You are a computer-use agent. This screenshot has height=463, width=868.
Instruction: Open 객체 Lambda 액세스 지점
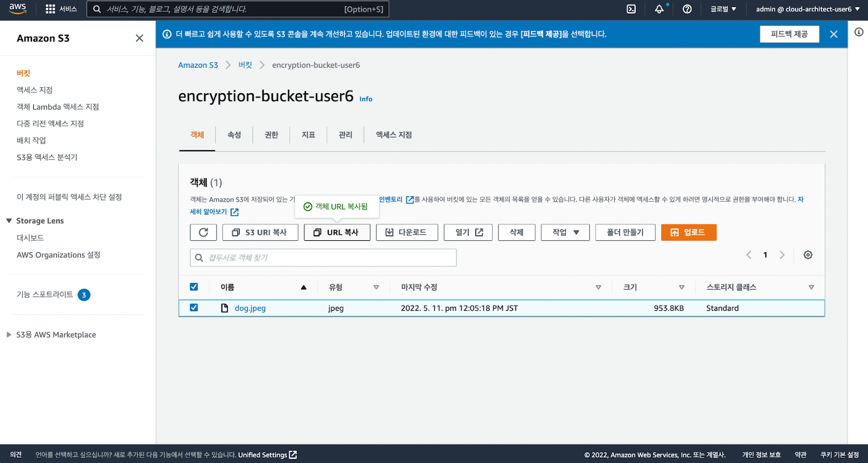click(x=58, y=107)
